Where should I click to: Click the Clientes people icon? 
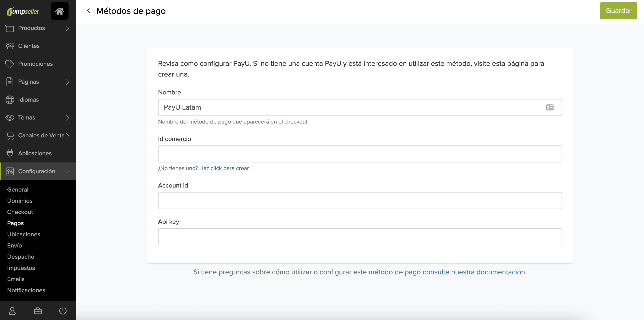pos(10,46)
